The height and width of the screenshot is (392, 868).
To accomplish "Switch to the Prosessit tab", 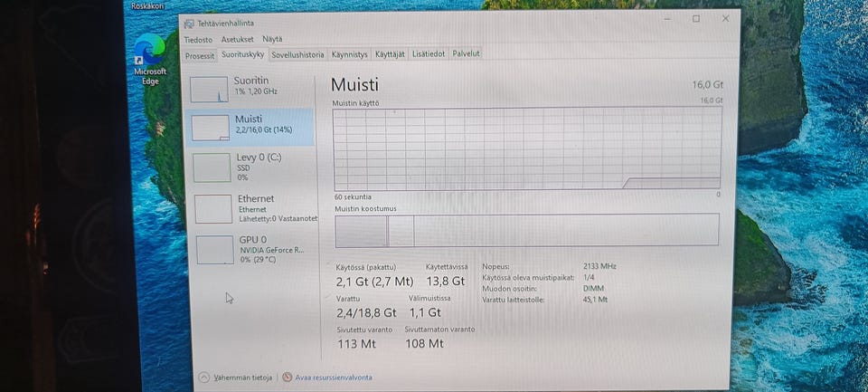I will point(200,55).
